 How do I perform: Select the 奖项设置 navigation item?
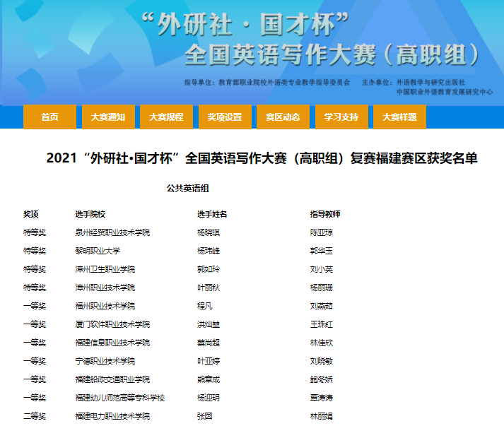pyautogui.click(x=224, y=117)
